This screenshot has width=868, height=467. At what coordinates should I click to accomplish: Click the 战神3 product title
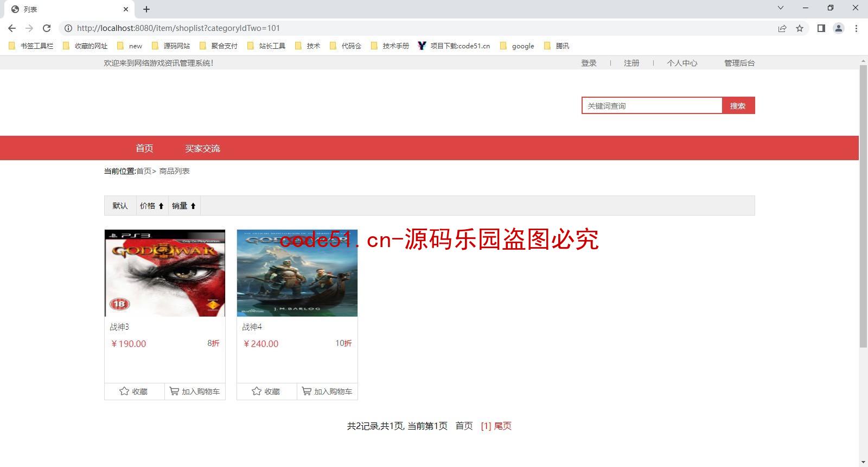tap(119, 327)
